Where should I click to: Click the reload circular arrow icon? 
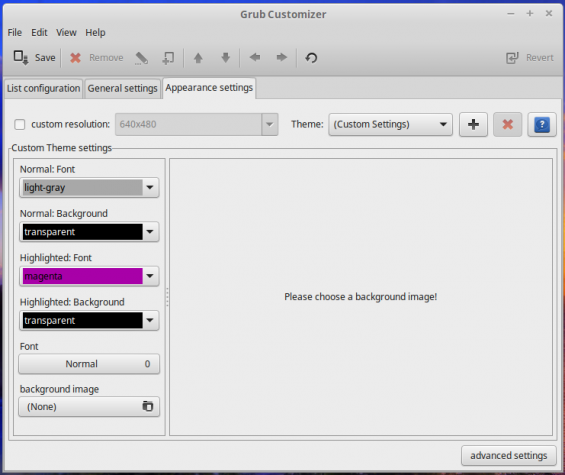pyautogui.click(x=311, y=58)
